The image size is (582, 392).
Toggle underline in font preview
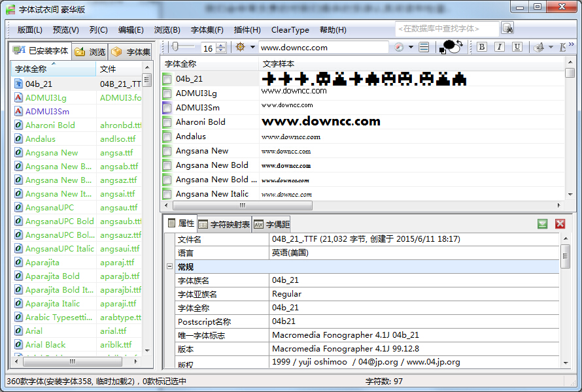pos(518,47)
